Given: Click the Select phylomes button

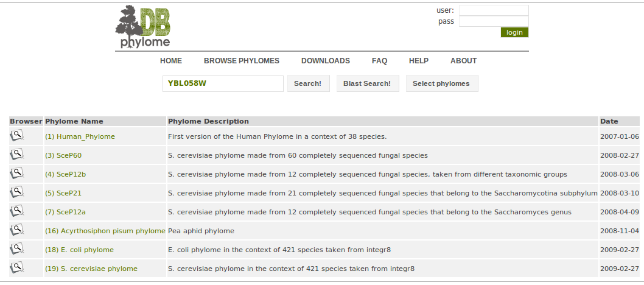Looking at the screenshot, I should [441, 83].
